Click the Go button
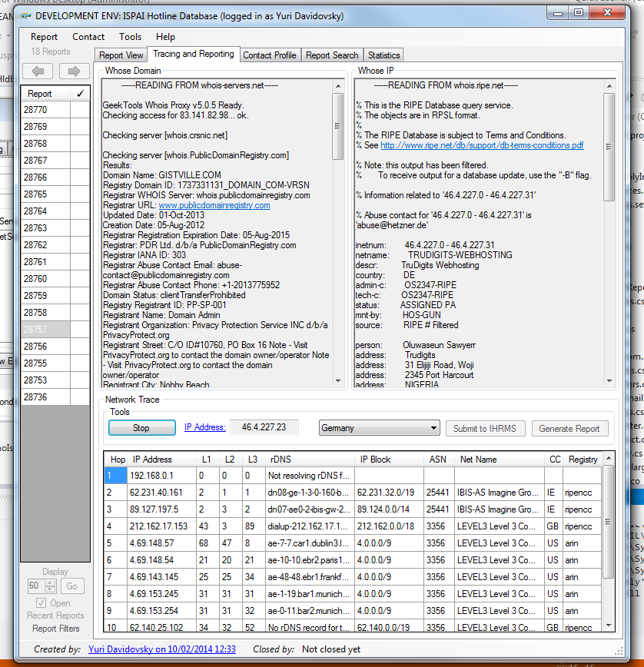 [72, 586]
